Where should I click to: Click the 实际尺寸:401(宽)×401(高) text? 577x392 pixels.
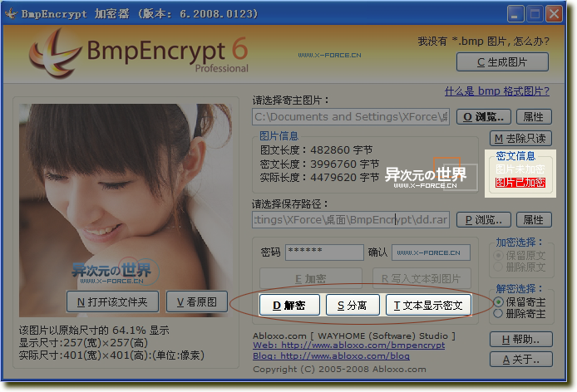112,355
